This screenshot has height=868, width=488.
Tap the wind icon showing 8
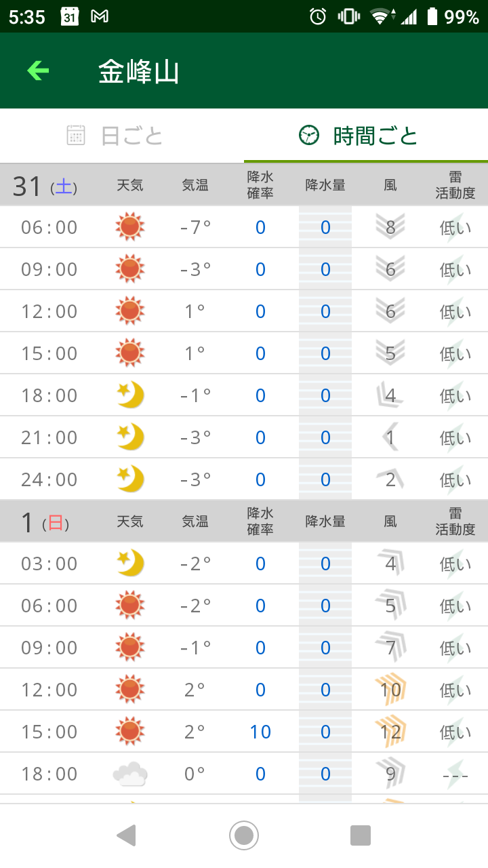point(390,227)
